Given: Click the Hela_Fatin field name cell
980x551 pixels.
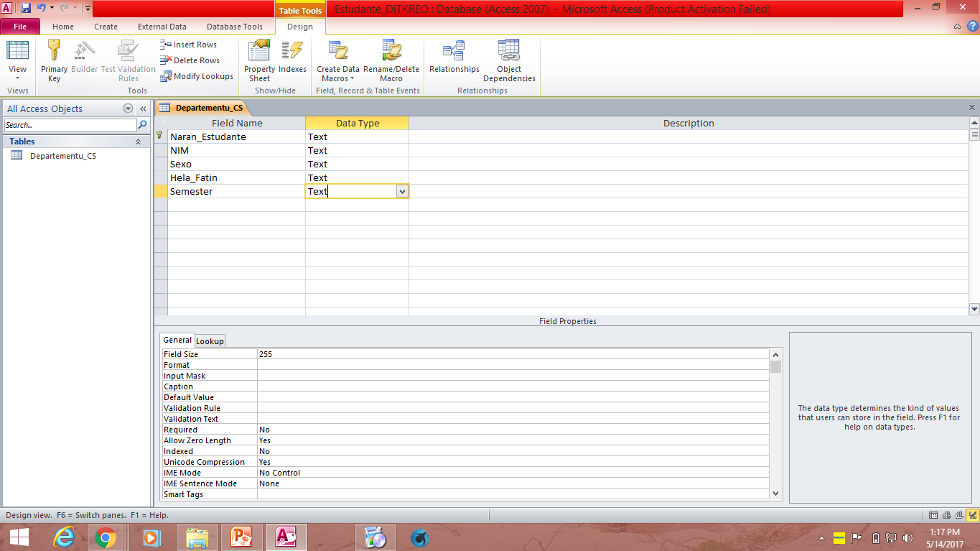Looking at the screenshot, I should pyautogui.click(x=236, y=177).
